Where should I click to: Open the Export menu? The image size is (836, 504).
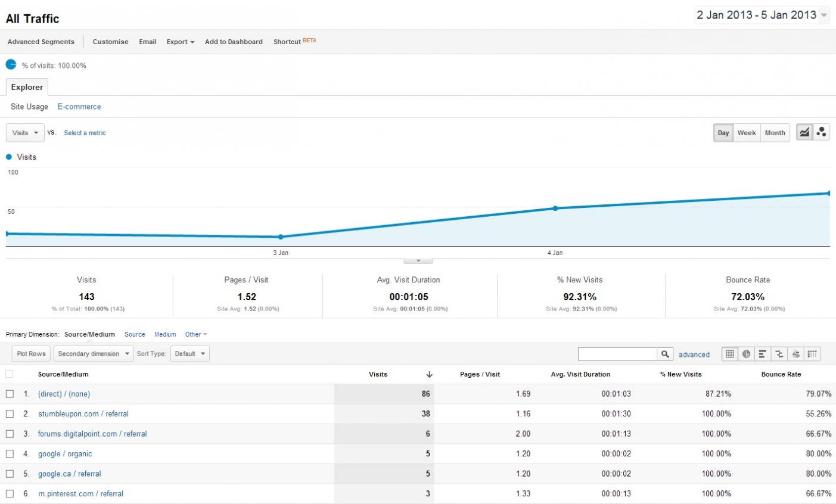180,42
